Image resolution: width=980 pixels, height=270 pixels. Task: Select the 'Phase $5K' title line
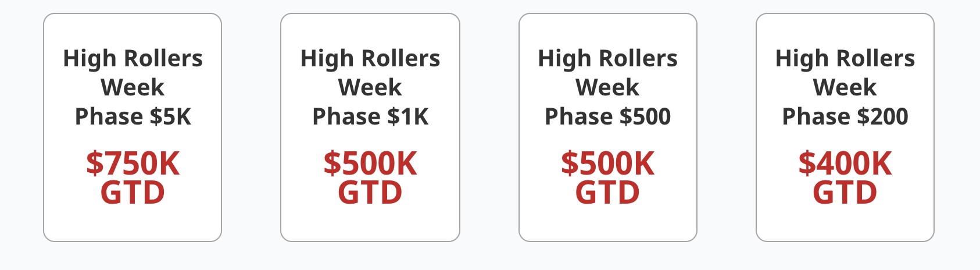[x=133, y=117]
